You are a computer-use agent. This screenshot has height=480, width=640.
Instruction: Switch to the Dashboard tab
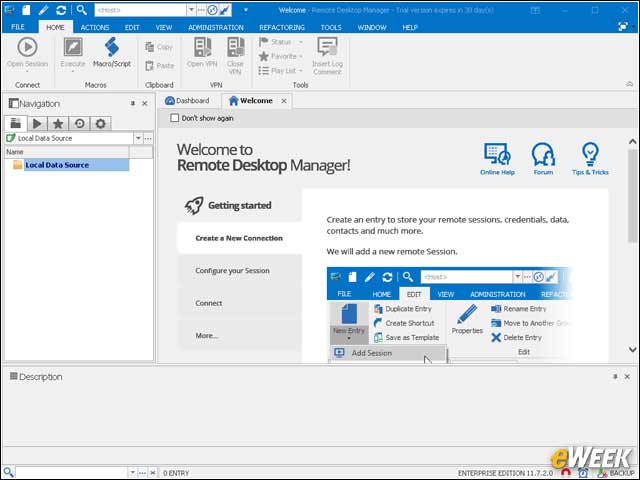coord(187,101)
